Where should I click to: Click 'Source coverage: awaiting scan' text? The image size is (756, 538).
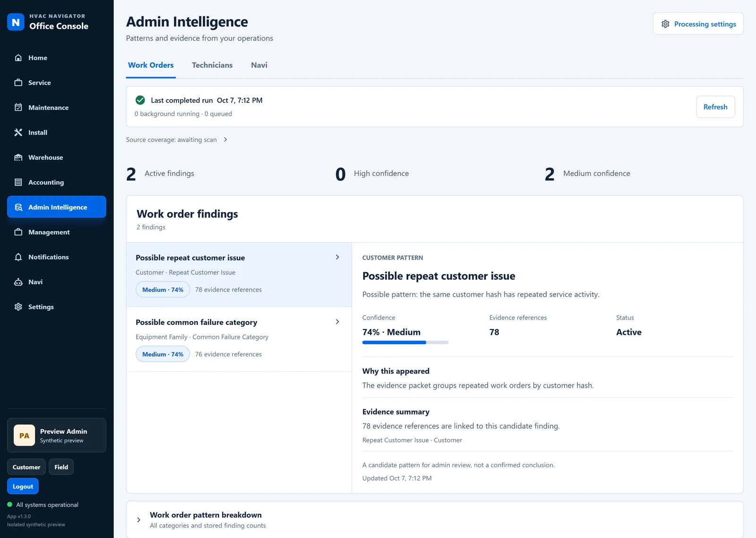172,139
